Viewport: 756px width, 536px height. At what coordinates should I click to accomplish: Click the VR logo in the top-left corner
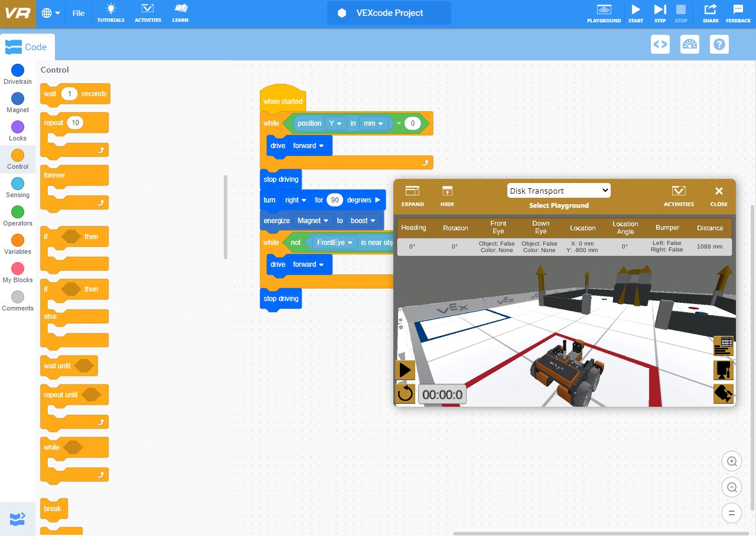pyautogui.click(x=16, y=12)
